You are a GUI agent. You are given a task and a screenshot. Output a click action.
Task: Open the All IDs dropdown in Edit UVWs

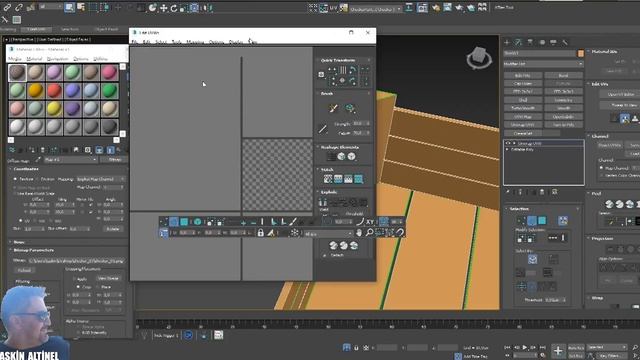pos(328,234)
